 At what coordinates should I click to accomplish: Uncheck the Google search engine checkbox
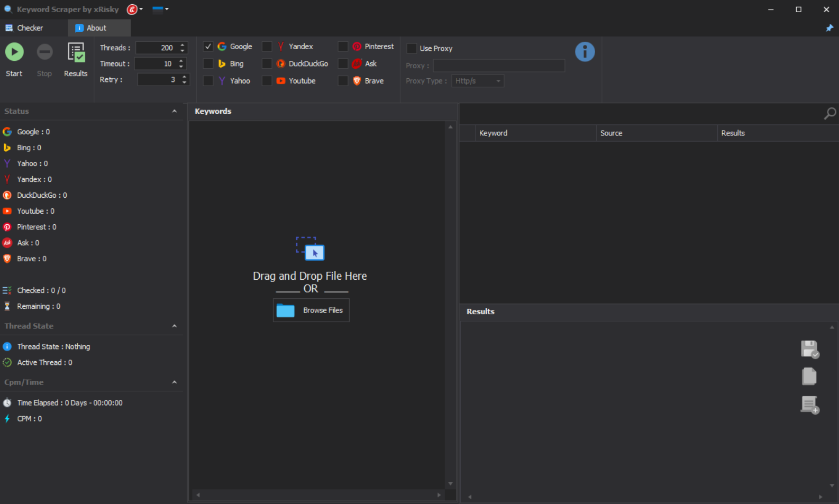pyautogui.click(x=208, y=47)
